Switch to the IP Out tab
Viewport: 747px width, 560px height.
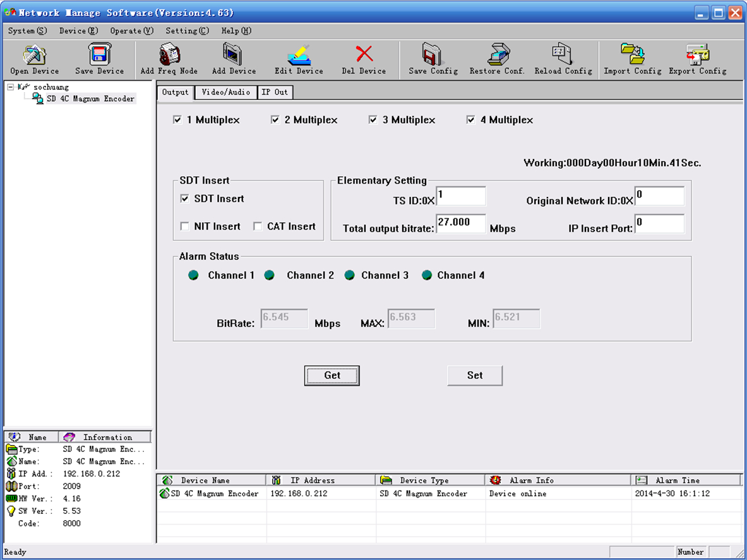275,92
